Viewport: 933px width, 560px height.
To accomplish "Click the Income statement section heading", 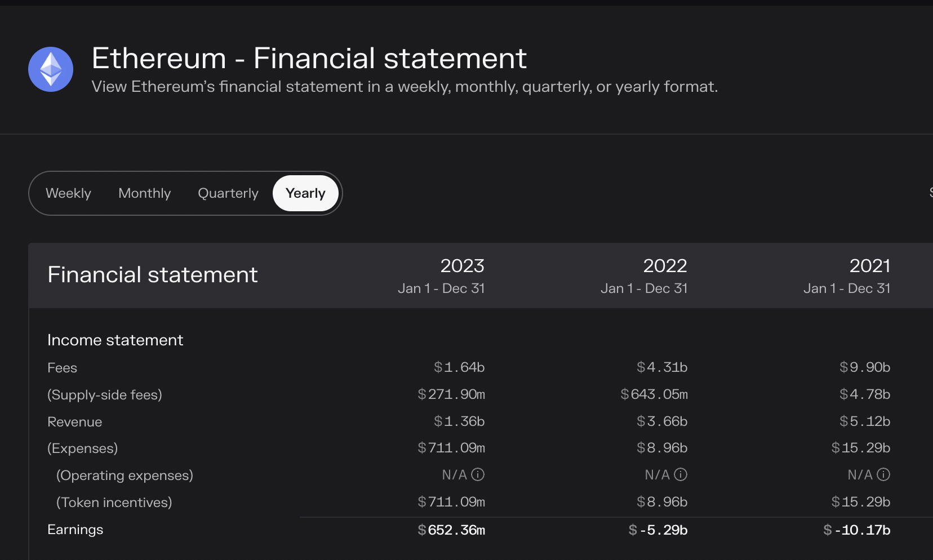I will [x=115, y=340].
